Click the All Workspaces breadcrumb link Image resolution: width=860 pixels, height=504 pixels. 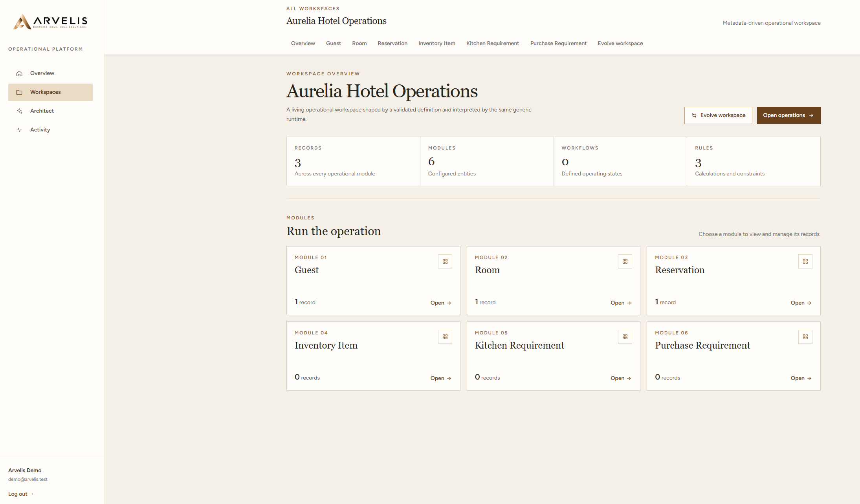pos(313,9)
